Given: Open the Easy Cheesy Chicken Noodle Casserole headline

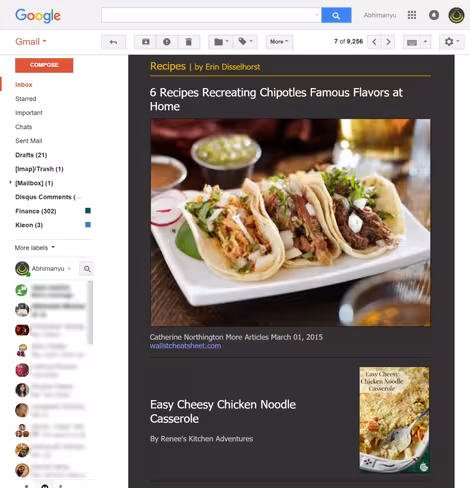Looking at the screenshot, I should tap(223, 411).
